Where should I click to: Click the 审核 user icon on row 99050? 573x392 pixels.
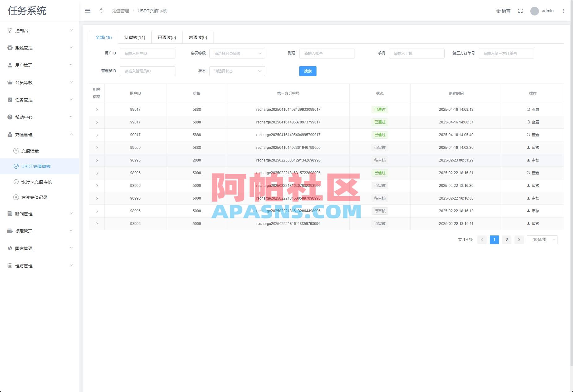click(x=529, y=148)
